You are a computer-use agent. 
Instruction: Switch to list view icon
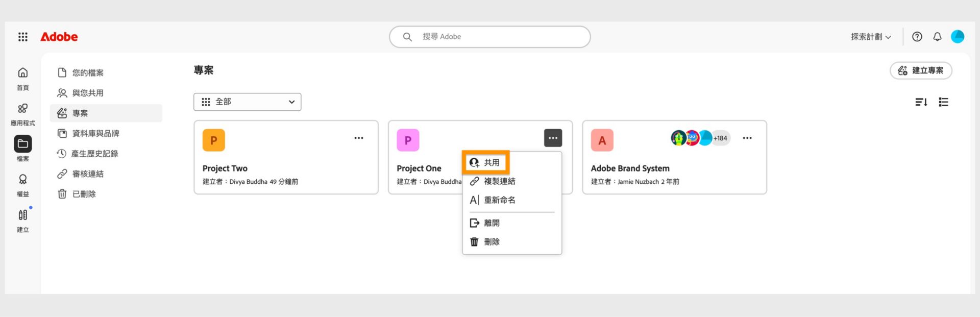tap(943, 102)
